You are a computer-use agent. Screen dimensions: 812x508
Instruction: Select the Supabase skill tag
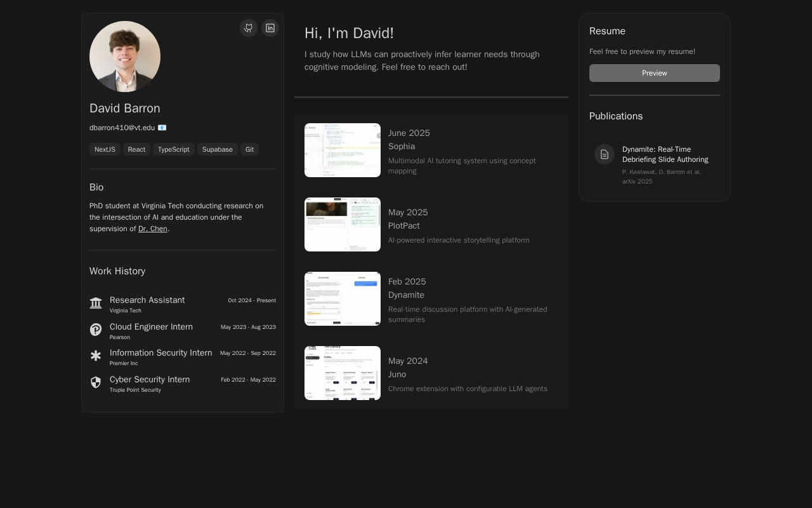pos(218,149)
